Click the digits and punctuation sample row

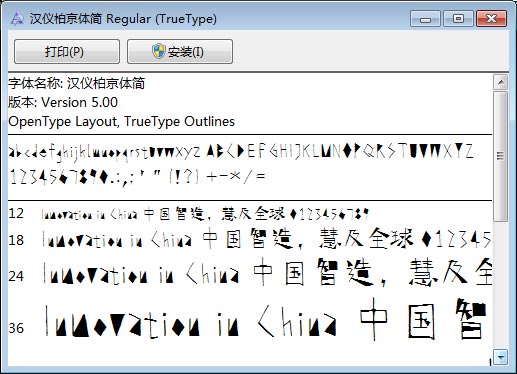coord(137,177)
